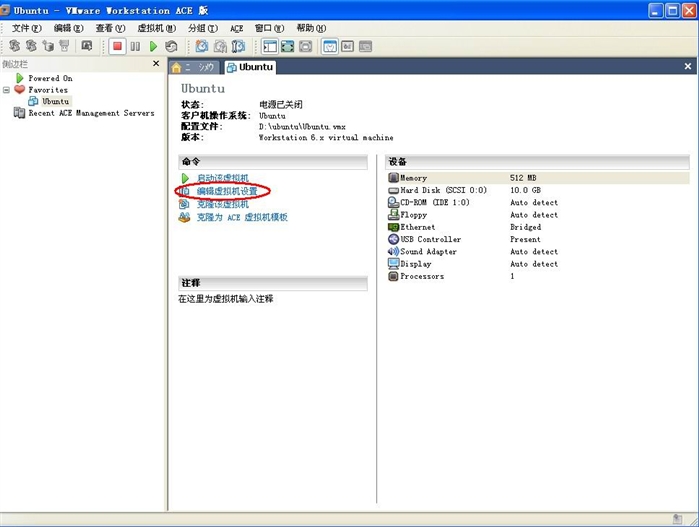
Task: Click the Reset virtual machine toolbar icon
Action: point(171,46)
